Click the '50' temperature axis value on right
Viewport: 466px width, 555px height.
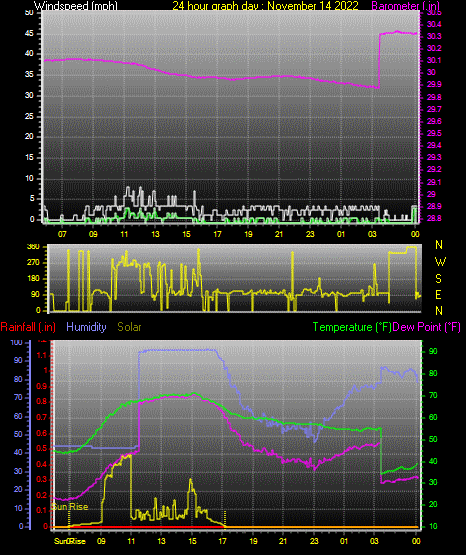click(433, 439)
